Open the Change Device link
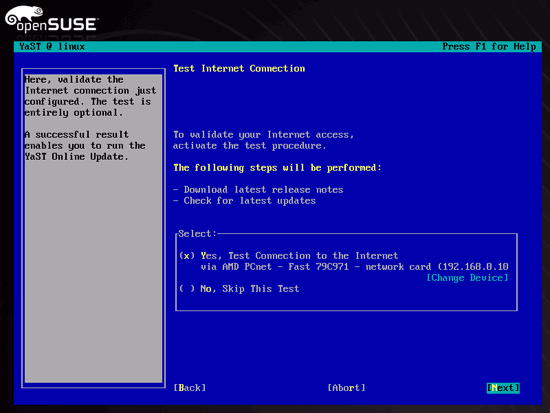Viewport: 550px width, 413px height. (467, 278)
